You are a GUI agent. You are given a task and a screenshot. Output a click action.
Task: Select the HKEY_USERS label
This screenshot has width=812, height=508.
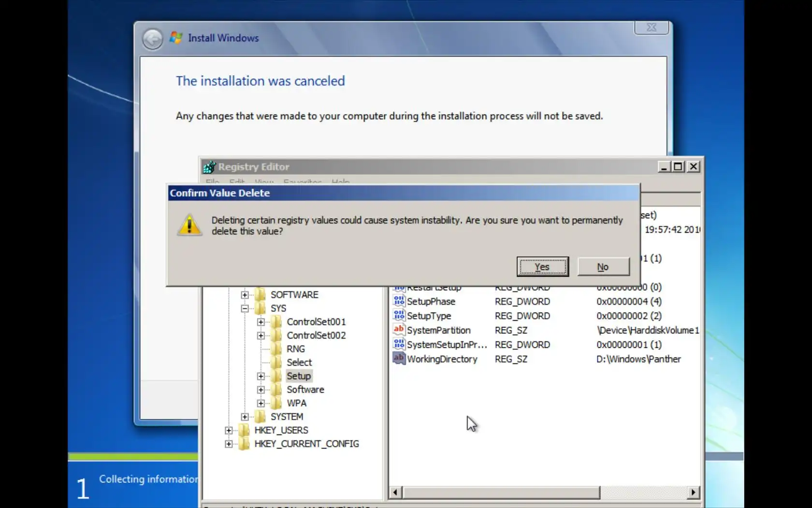pos(281,430)
